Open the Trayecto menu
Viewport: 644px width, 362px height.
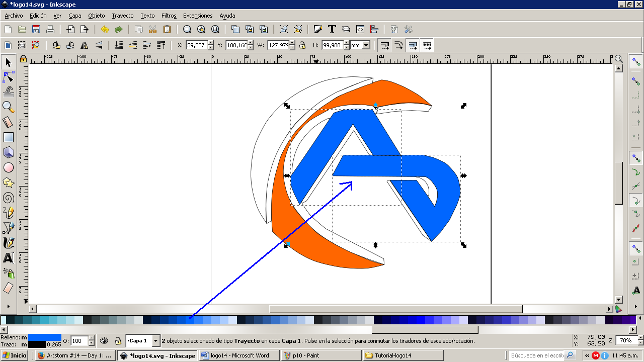coord(123,16)
